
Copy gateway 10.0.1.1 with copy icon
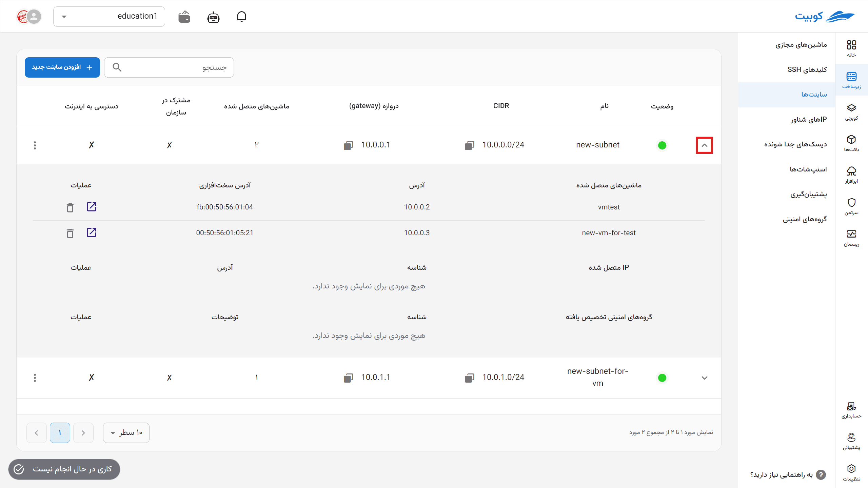pos(348,378)
